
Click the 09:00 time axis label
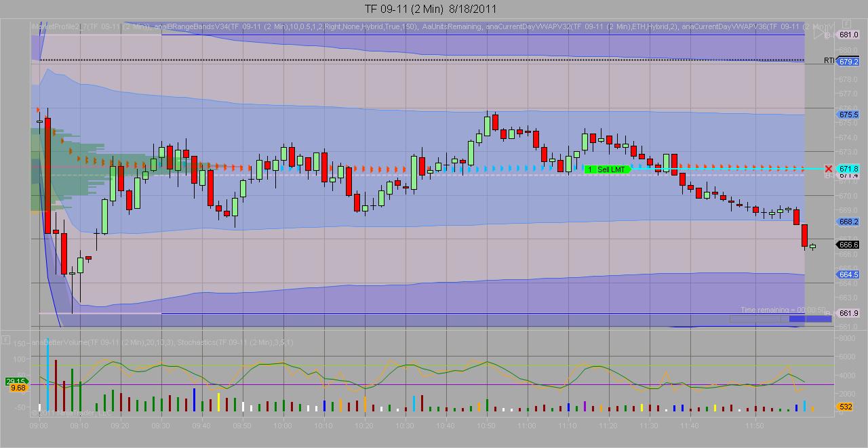[39, 426]
